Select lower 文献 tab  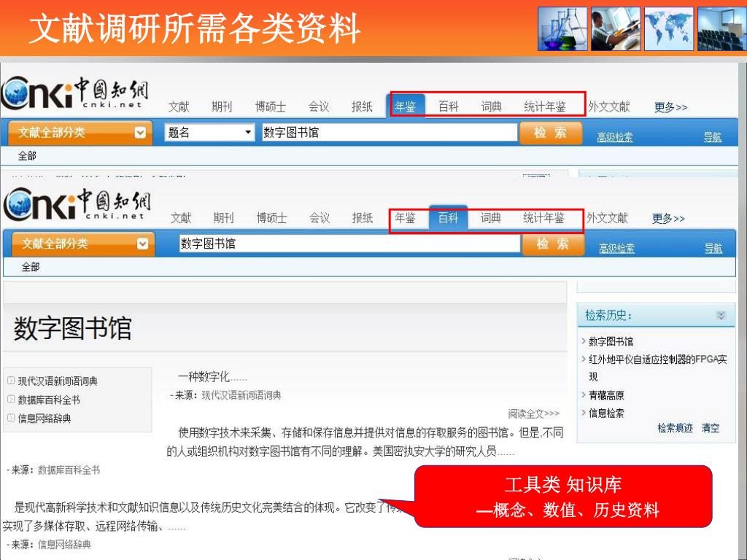pos(181,218)
